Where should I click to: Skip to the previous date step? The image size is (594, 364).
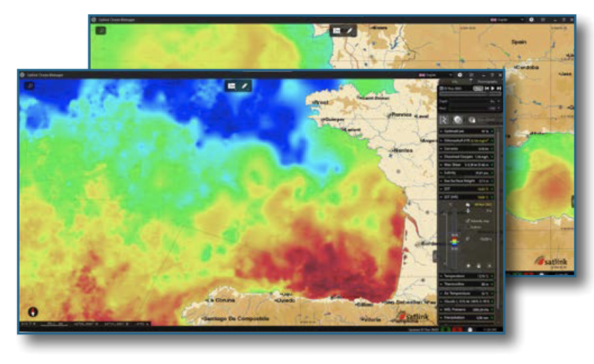point(487,88)
